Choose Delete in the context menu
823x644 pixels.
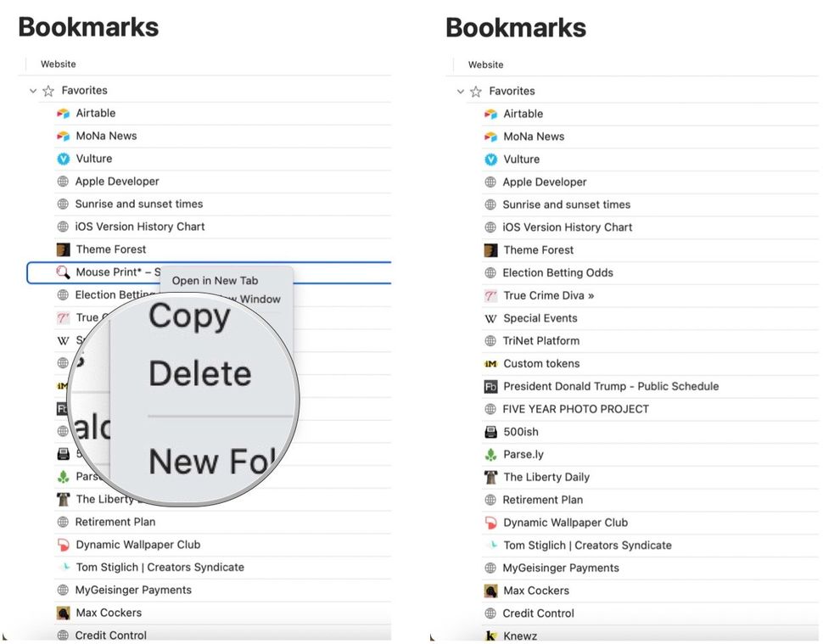[200, 373]
